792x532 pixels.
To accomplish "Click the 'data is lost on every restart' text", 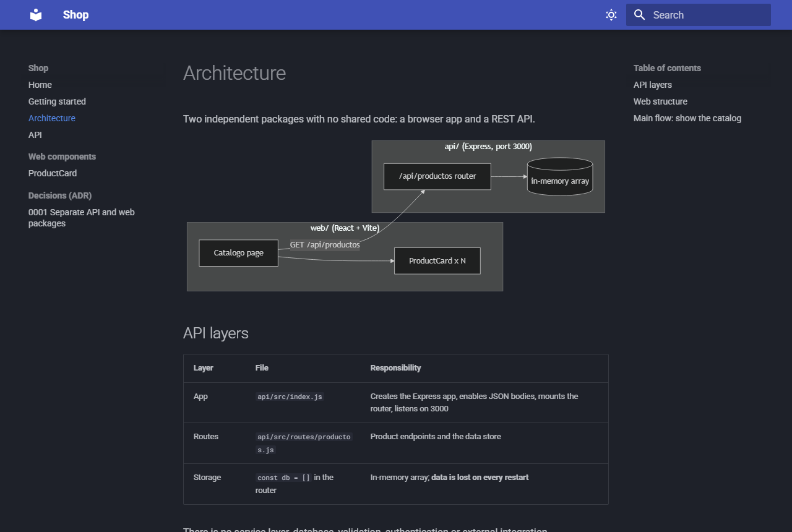I will point(480,478).
